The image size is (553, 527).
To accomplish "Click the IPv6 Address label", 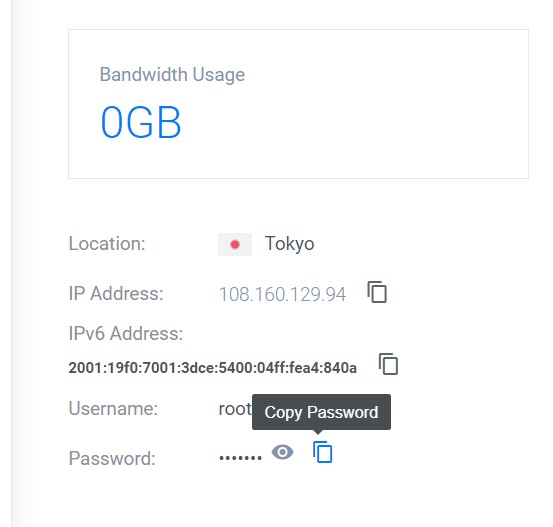I will (126, 333).
